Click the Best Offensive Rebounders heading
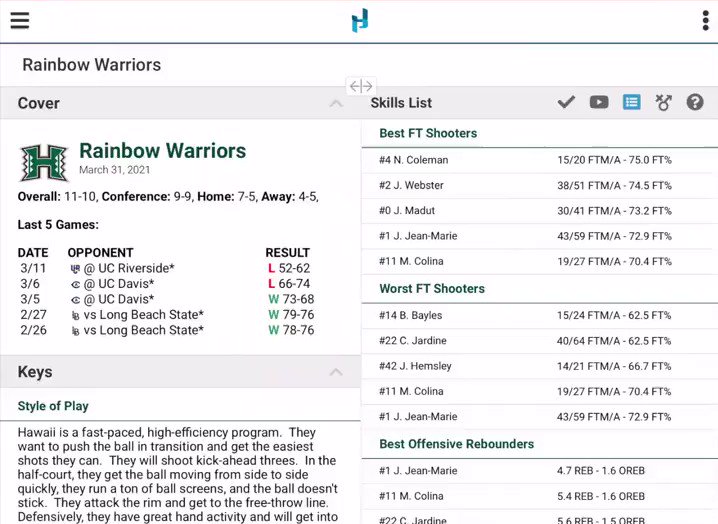The width and height of the screenshot is (718, 524). pyautogui.click(x=457, y=444)
